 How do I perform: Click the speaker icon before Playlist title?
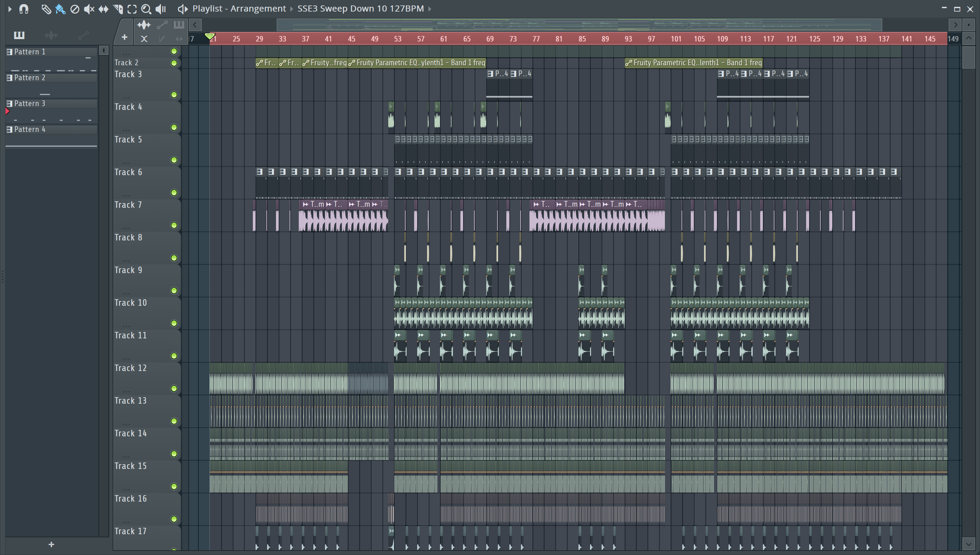pos(183,9)
